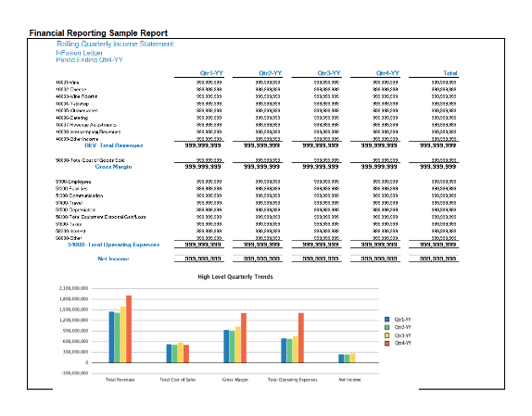Click the Gross Margin row label
The height and width of the screenshot is (416, 532).
[113, 167]
